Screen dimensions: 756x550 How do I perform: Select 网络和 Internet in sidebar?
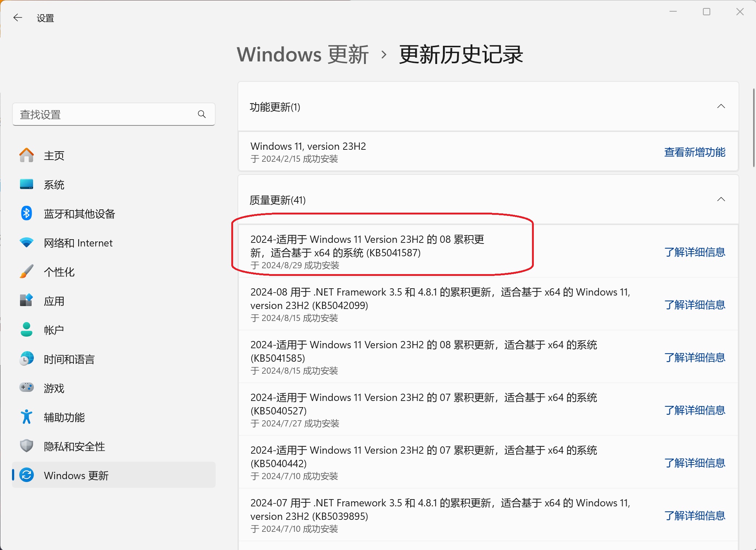114,242
